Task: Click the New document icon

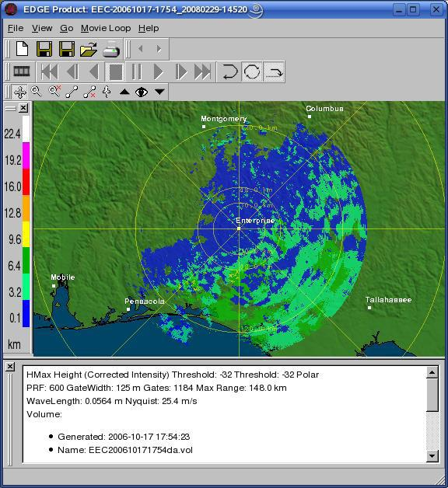Action: pos(22,49)
